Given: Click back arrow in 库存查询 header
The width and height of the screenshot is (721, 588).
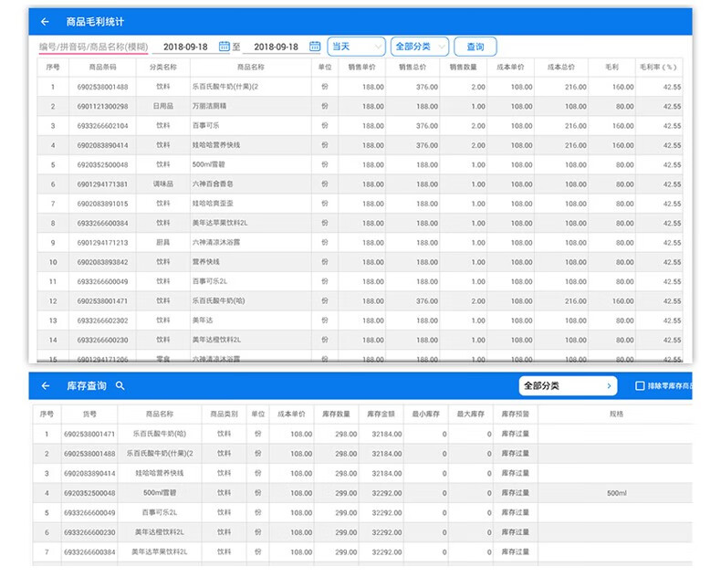Looking at the screenshot, I should [x=45, y=386].
